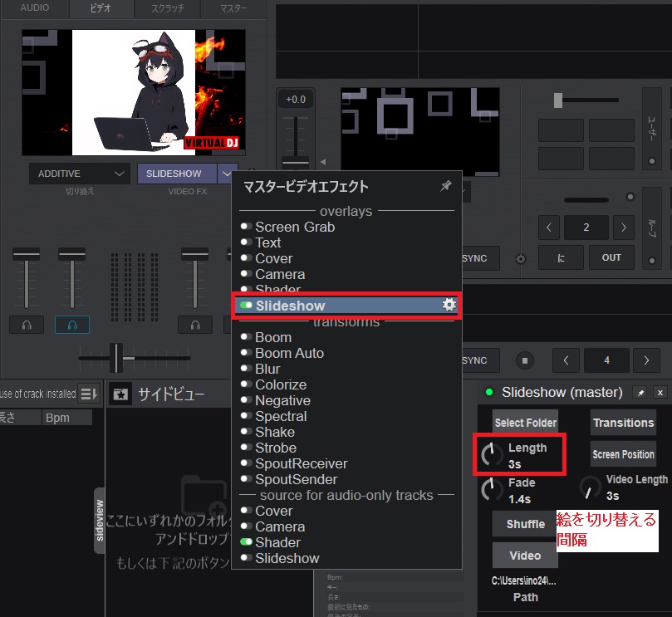Screen dimensions: 672x617
Task: Select Camera under audio-only sources
Action: (280, 527)
